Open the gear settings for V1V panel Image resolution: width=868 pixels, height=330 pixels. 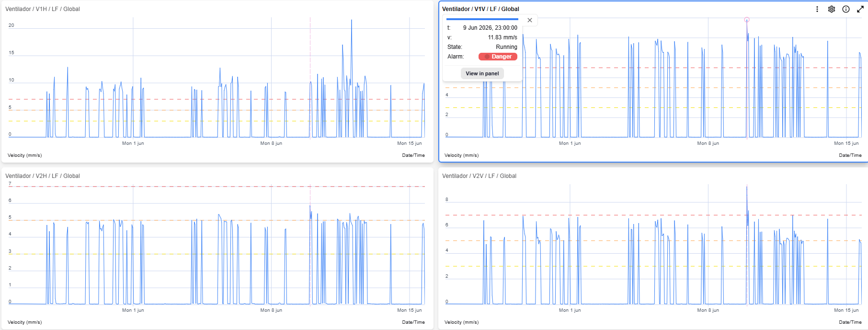click(832, 9)
